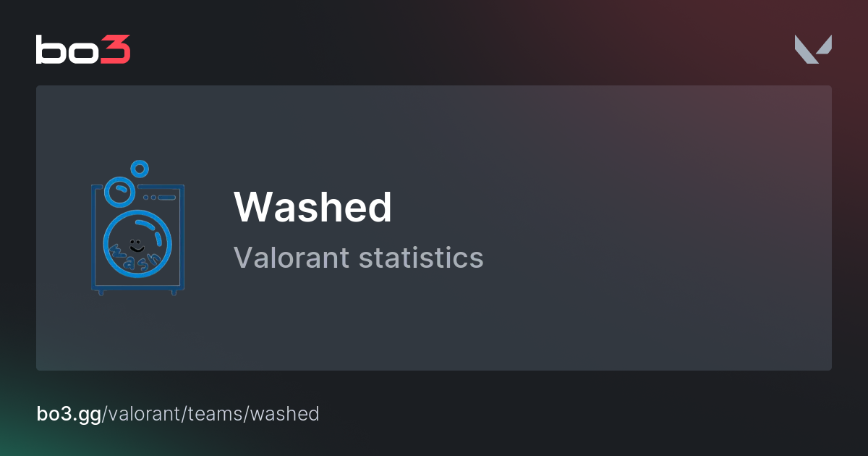Click the green glow in the bottom corner
Viewport: 868px width, 456px height.
[x=18, y=434]
